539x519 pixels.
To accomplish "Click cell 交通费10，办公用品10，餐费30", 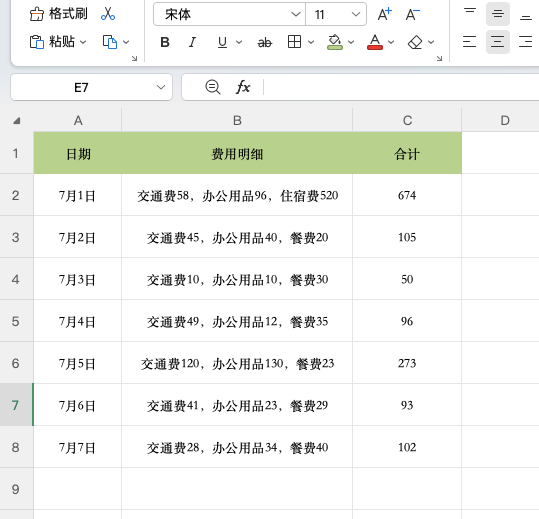I will (x=237, y=279).
